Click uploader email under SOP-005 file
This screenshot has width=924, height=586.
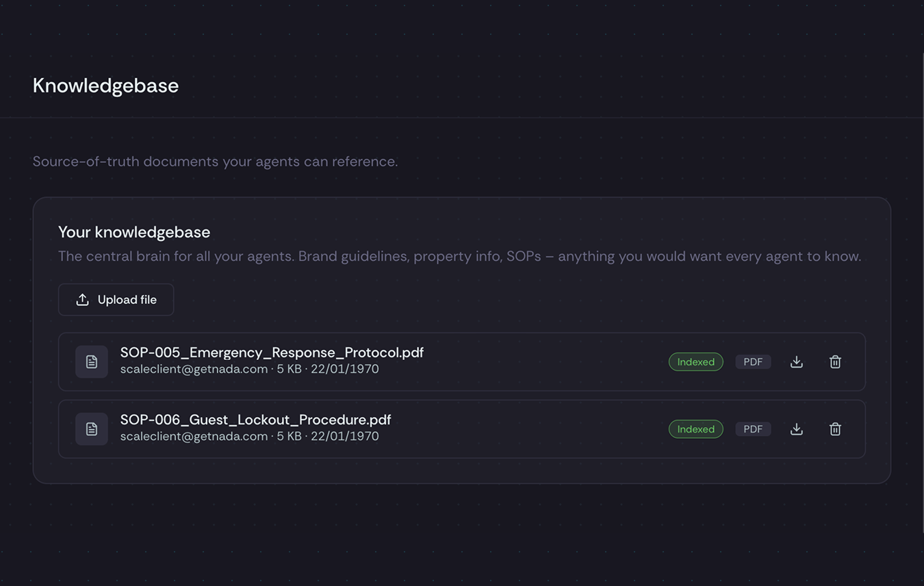click(x=194, y=369)
